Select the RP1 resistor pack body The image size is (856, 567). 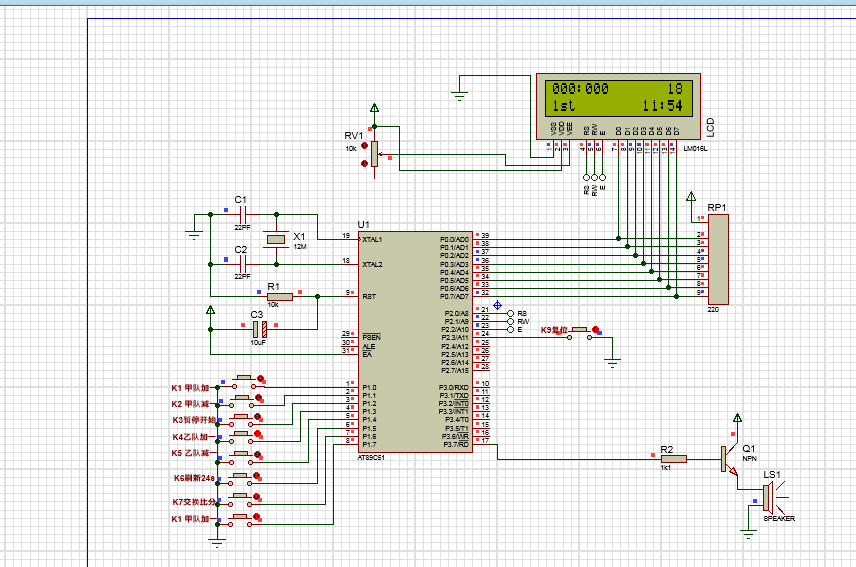pyautogui.click(x=718, y=259)
